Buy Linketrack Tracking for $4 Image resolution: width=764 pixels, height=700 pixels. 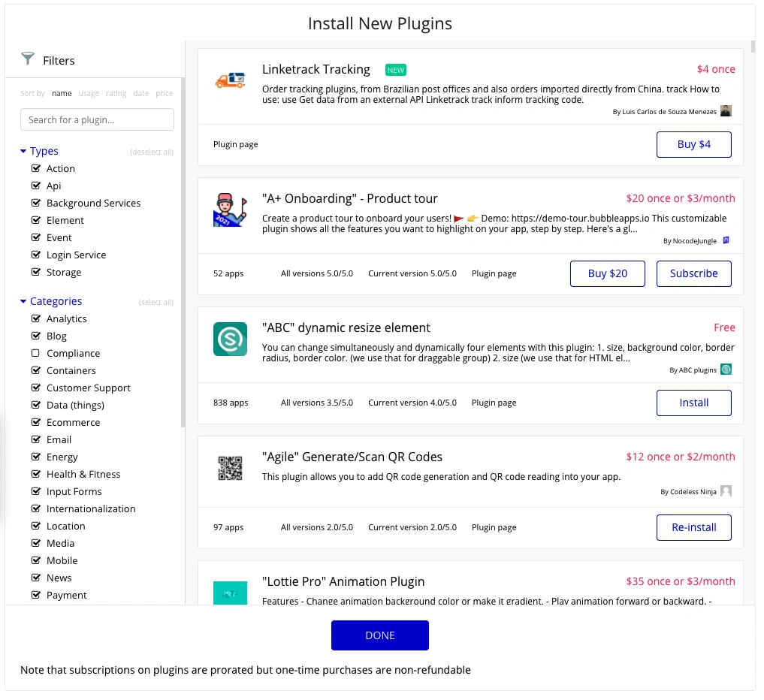(x=694, y=145)
